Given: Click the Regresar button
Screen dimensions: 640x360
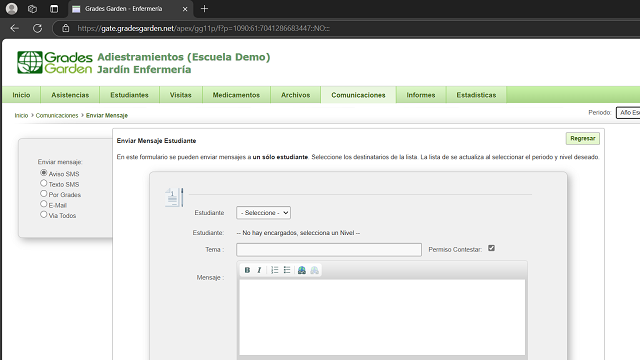Looking at the screenshot, I should (582, 138).
